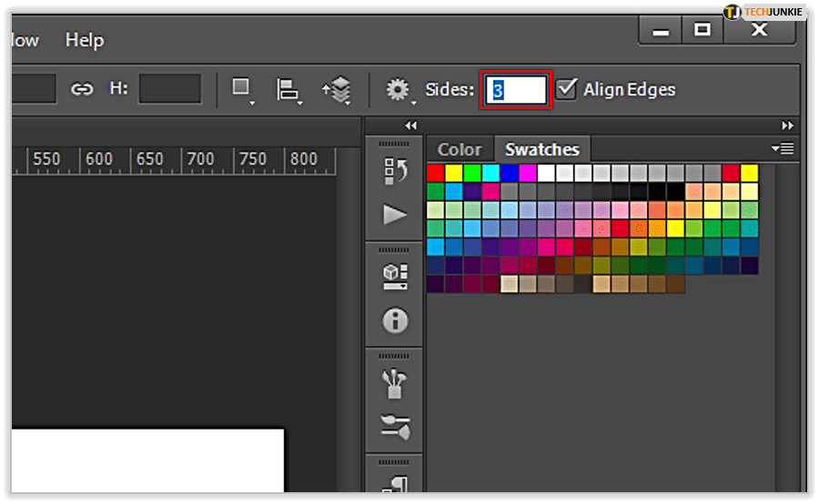The height and width of the screenshot is (504, 819).
Task: Collapse the icon dock with left arrows
Action: pos(411,126)
